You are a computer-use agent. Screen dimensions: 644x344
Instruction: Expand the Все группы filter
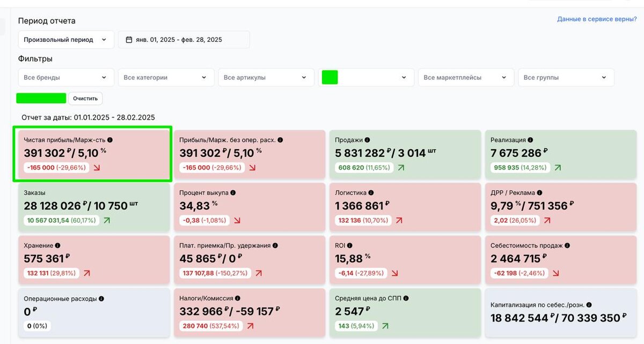click(566, 77)
